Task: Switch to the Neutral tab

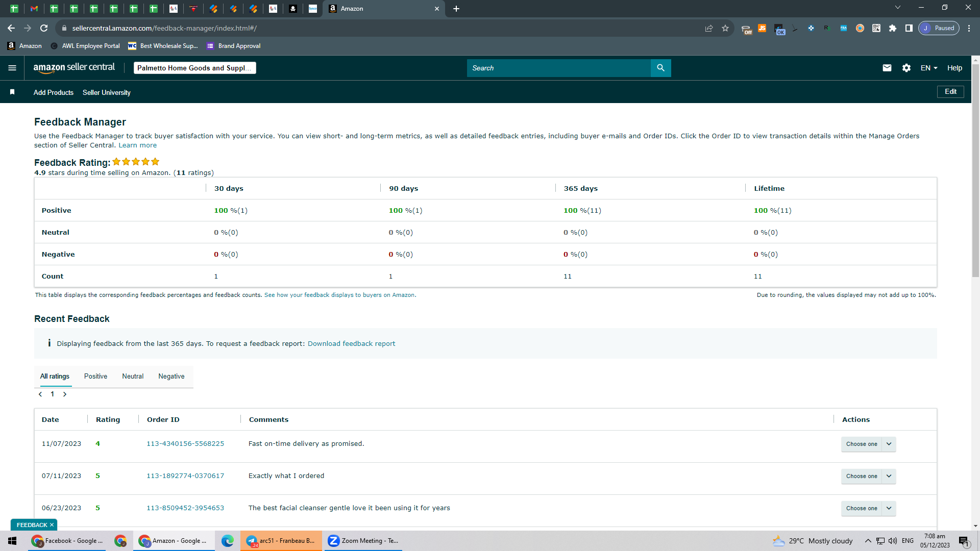Action: pos(133,377)
